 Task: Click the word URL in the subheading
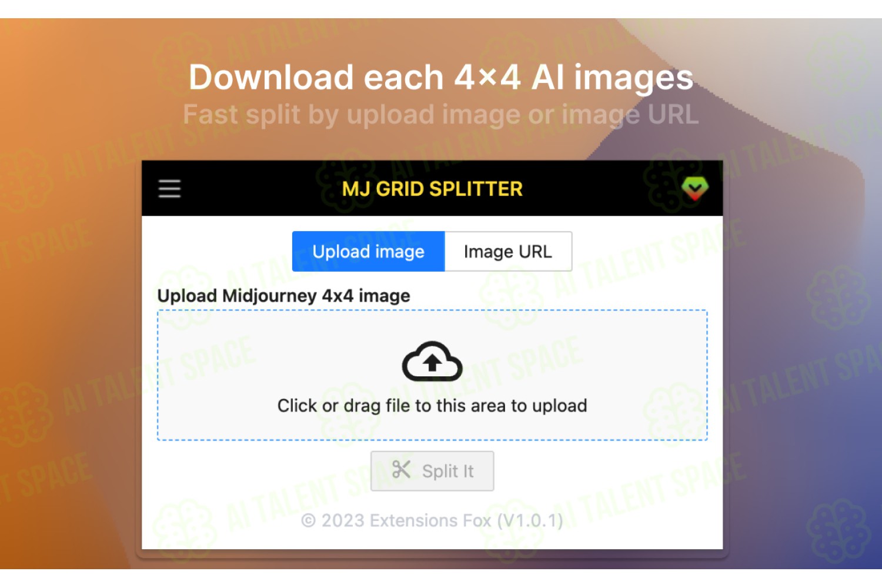673,114
